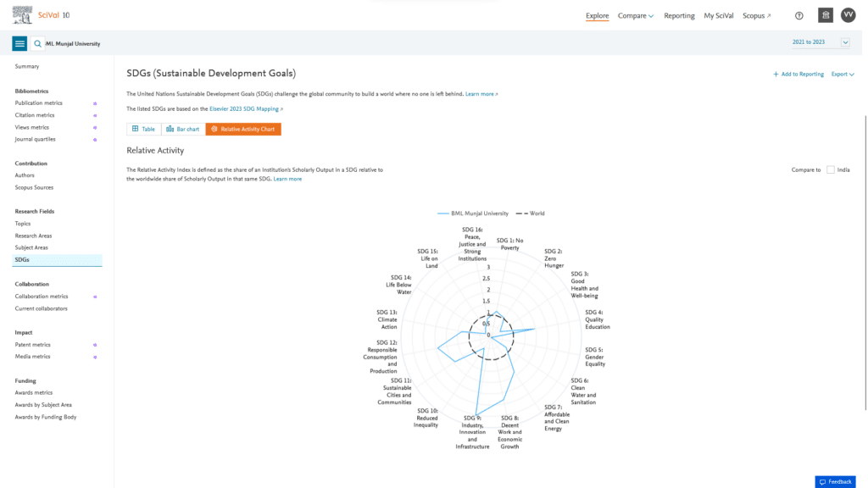Open Authors under Contribution
868x488 pixels.
click(25, 175)
